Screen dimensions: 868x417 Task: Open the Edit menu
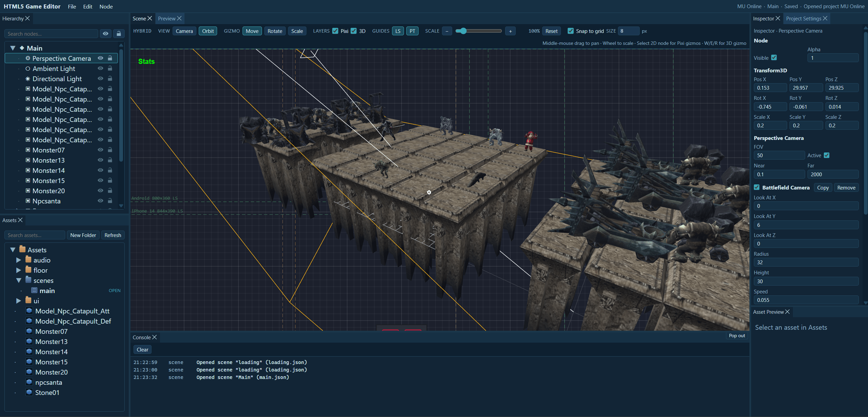[88, 6]
